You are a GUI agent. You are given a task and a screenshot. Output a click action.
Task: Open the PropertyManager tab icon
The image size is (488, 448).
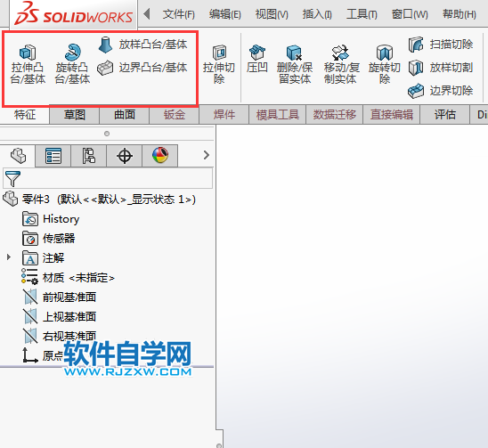[53, 156]
